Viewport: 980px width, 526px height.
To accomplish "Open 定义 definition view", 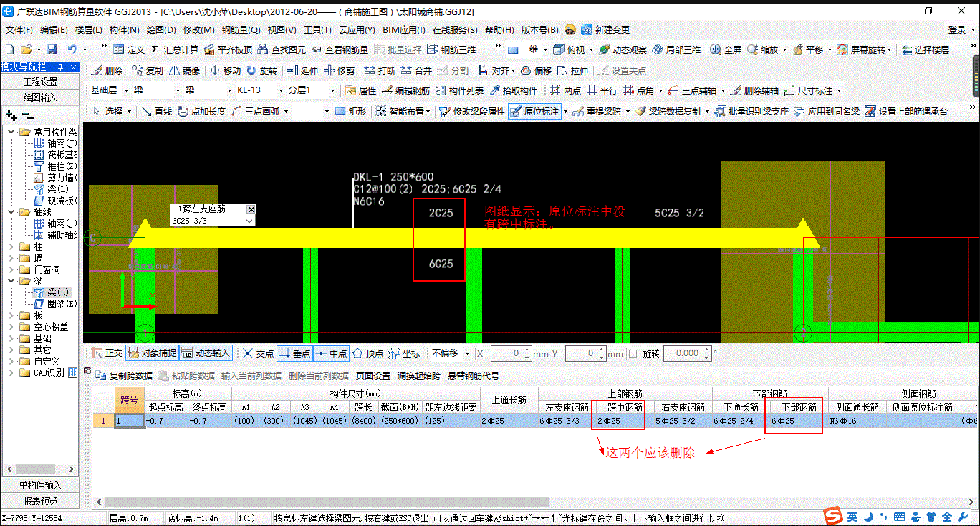I will (129, 49).
